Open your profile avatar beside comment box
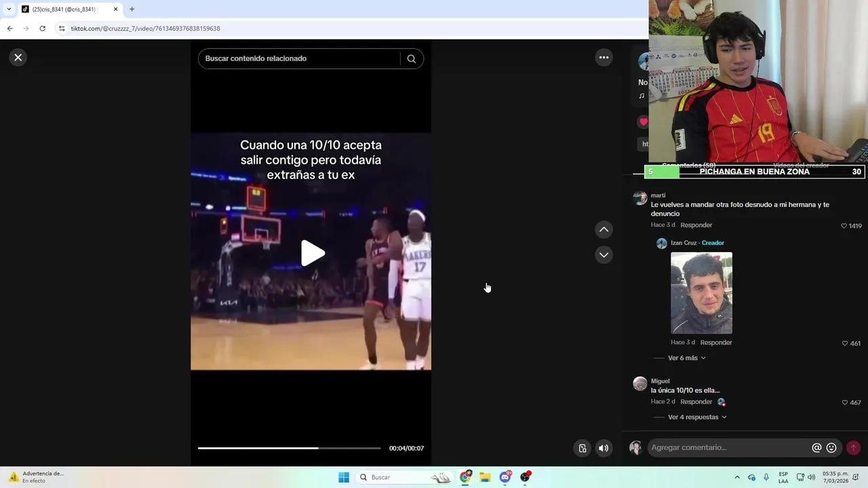Image resolution: width=868 pixels, height=488 pixels. coord(635,447)
